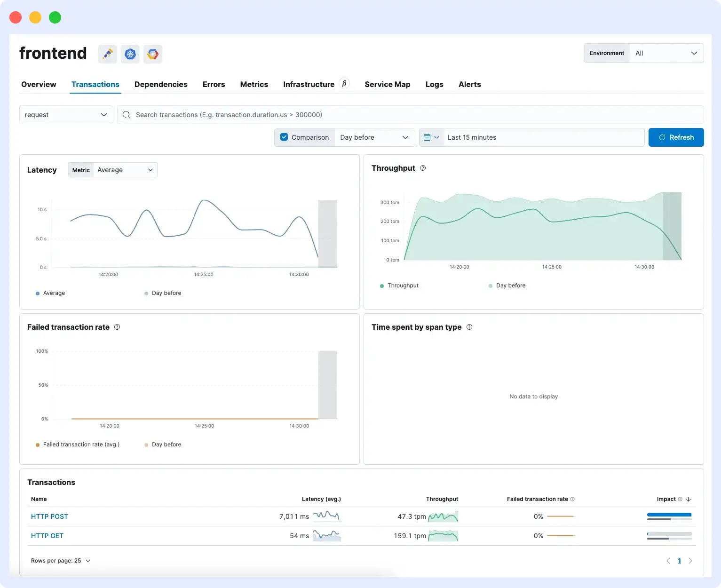Click the Name column header
This screenshot has height=588, width=721.
click(x=39, y=499)
